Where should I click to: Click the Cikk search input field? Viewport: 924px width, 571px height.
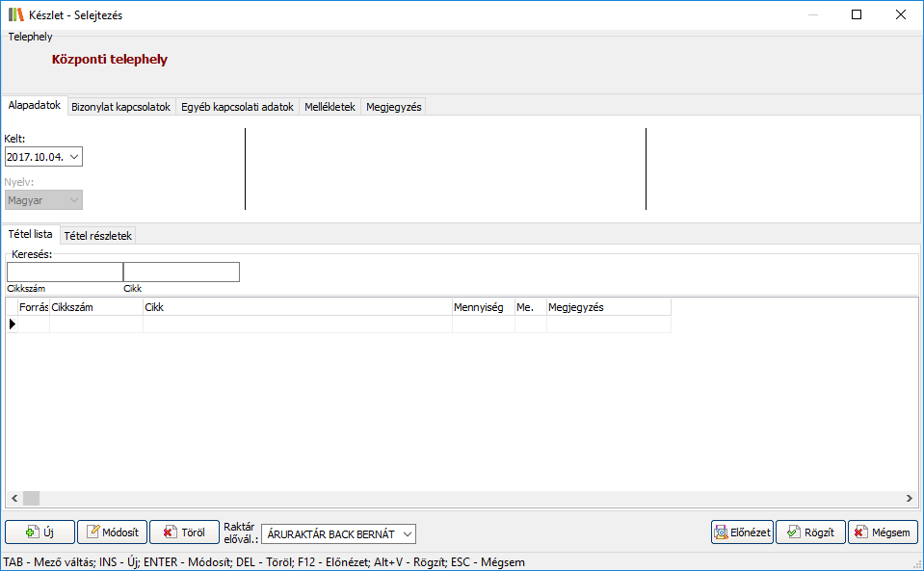(181, 273)
